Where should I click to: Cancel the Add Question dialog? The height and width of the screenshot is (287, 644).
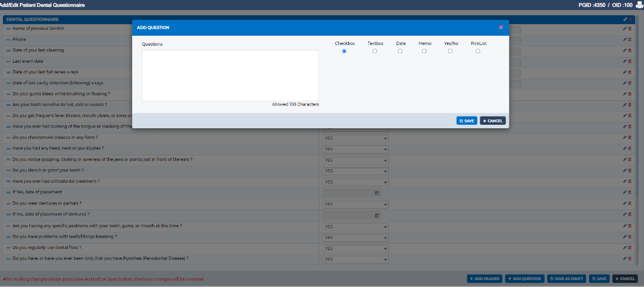(x=493, y=121)
